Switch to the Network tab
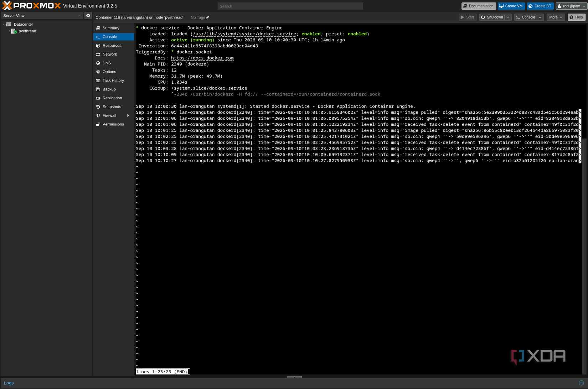The width and height of the screenshot is (588, 389). 114,55
